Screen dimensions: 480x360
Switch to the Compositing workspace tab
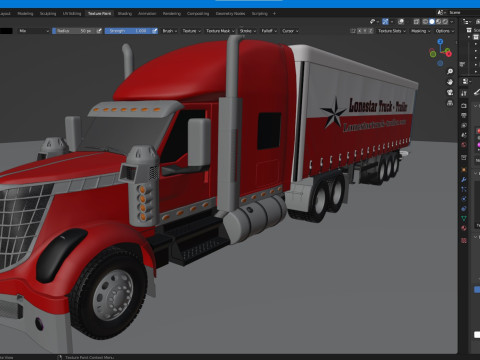(x=198, y=14)
